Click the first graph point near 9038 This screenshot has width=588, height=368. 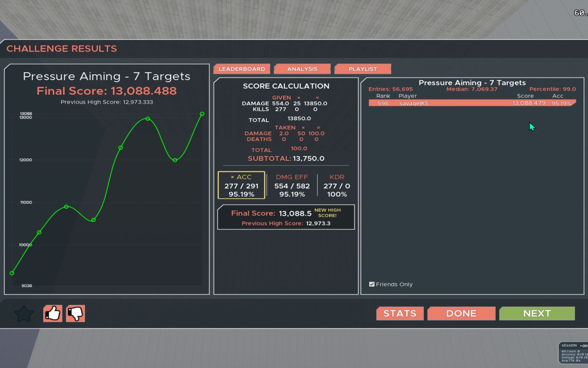12,273
